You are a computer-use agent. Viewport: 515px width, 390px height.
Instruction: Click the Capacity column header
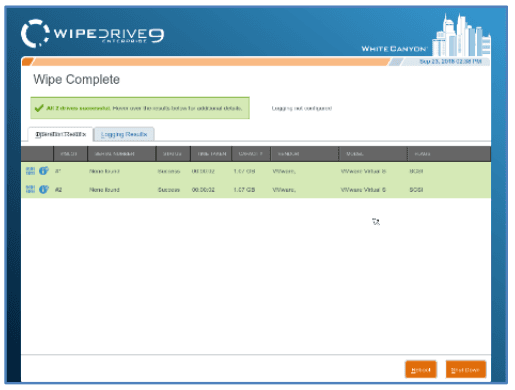coord(251,154)
